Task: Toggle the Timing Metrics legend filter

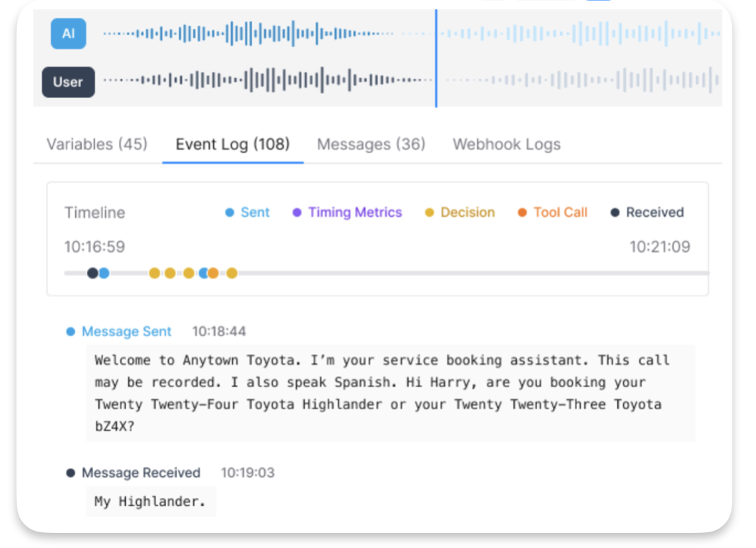Action: click(x=348, y=212)
